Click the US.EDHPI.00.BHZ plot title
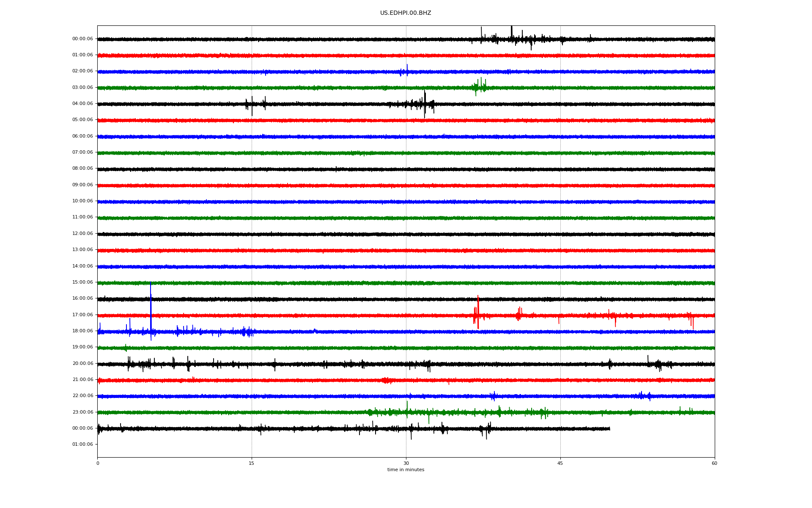The height and width of the screenshot is (508, 812). click(405, 13)
